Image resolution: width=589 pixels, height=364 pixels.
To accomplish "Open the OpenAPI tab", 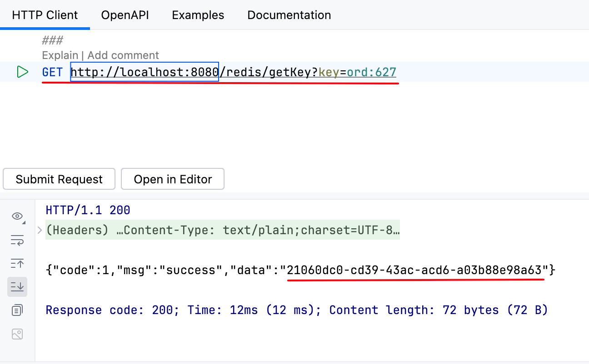I will 125,15.
